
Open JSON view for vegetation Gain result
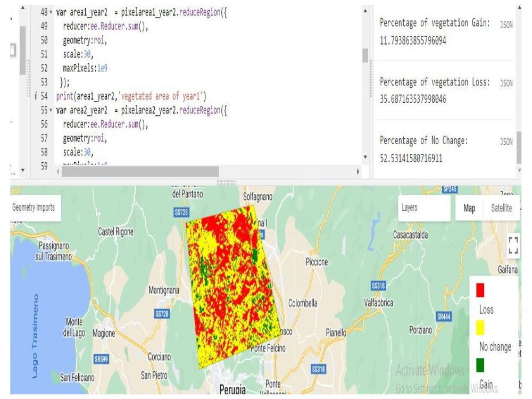pos(506,23)
